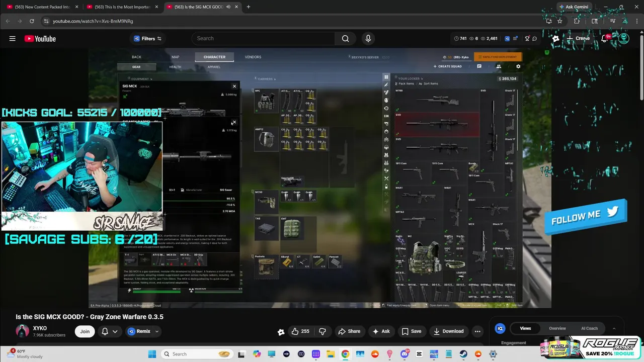Expand the Remix dropdown arrow
This screenshot has height=362, width=644.
click(x=156, y=331)
